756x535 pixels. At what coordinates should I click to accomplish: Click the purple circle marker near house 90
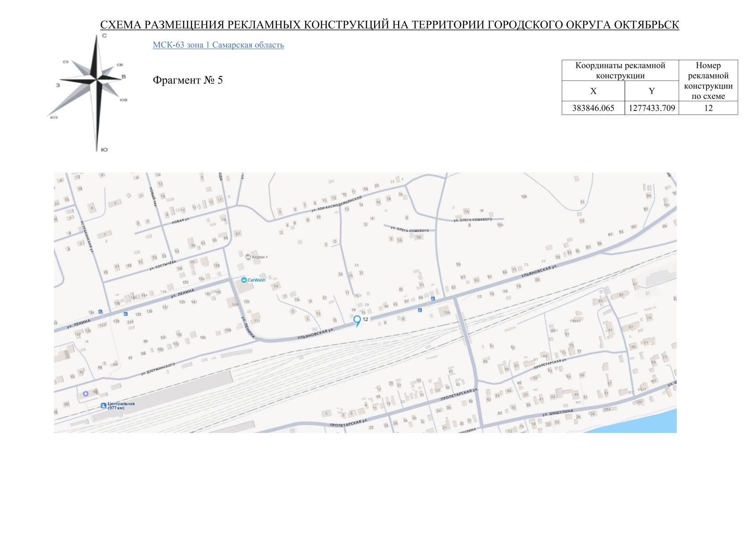coord(86,394)
